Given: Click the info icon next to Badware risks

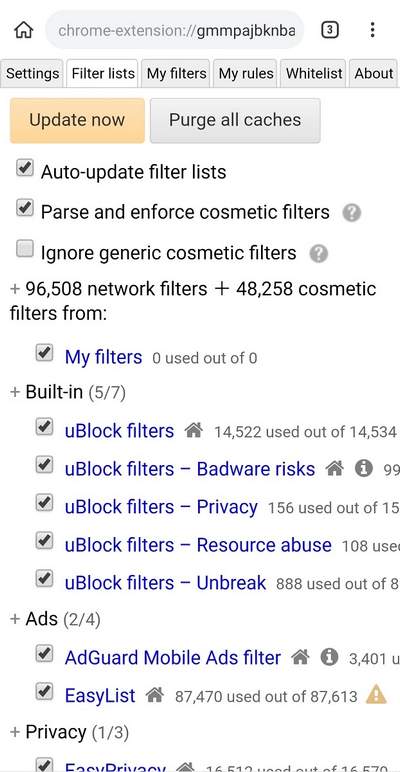Looking at the screenshot, I should pos(364,469).
